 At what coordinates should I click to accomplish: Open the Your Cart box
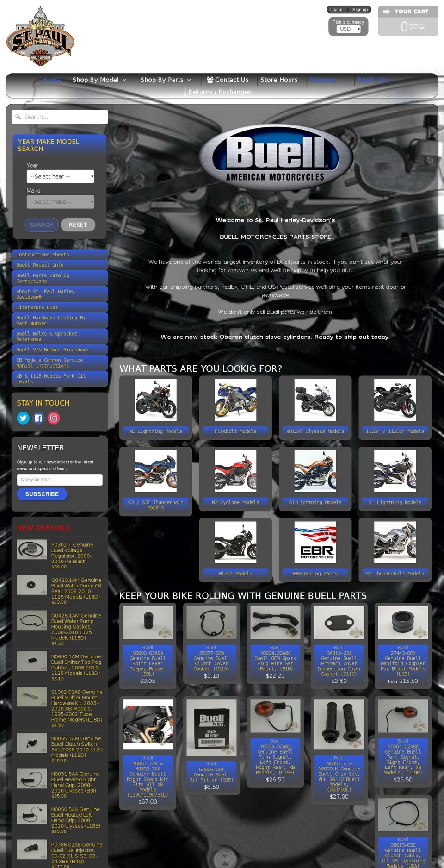point(408,21)
